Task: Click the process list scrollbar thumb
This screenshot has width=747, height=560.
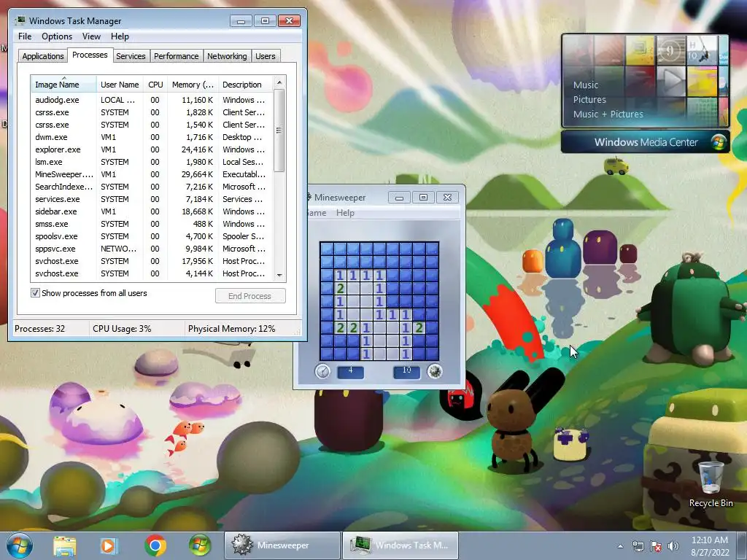Action: coord(279,130)
